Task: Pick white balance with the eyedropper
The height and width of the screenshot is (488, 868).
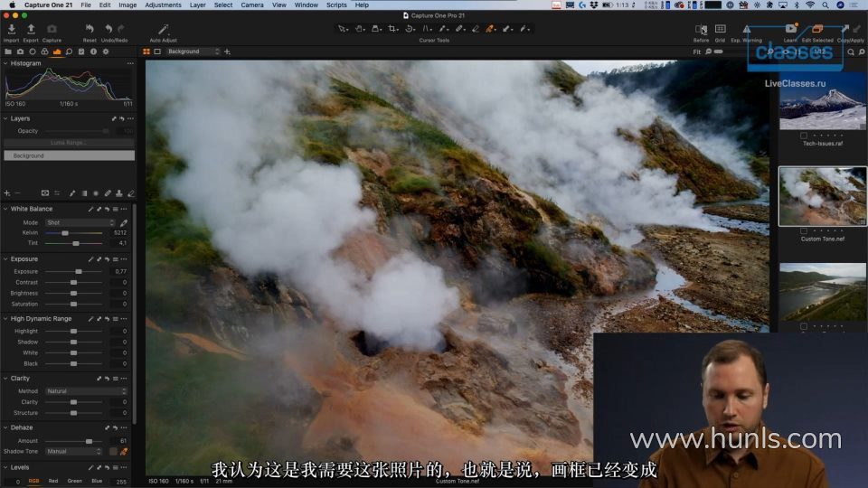Action: pyautogui.click(x=124, y=222)
